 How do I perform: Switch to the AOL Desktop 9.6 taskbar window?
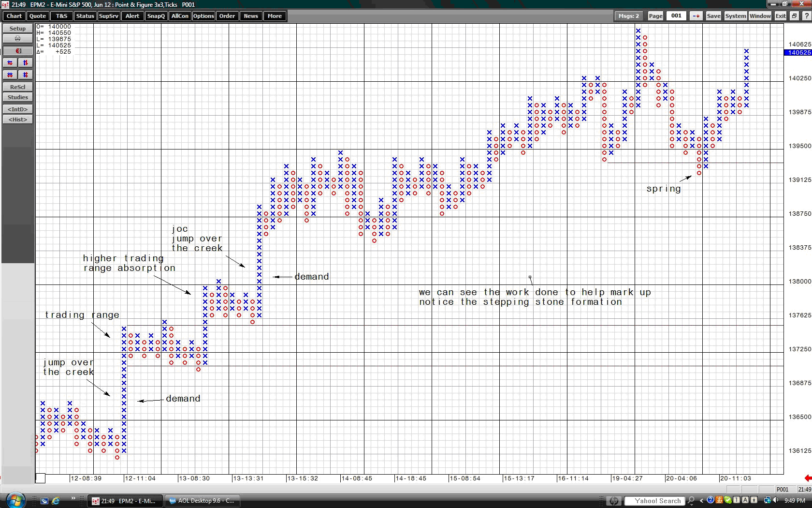[202, 501]
